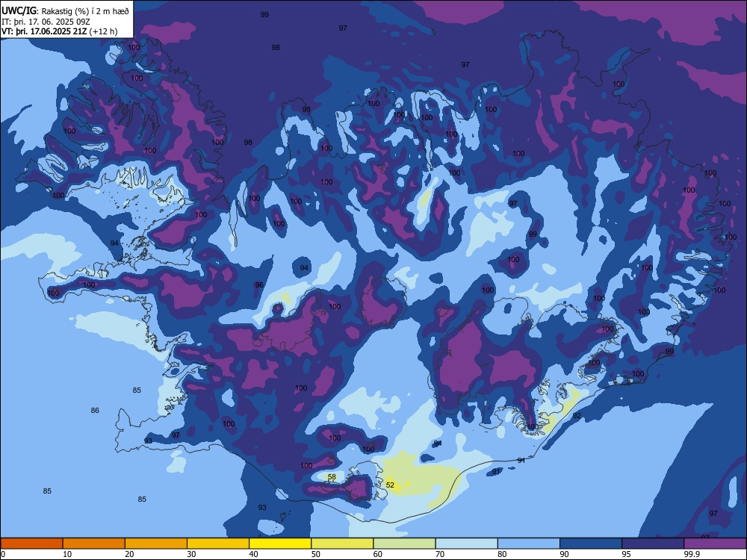Click the light blue 80–90 legend swatch
Viewport: 747px width, 560px height.
point(529,544)
